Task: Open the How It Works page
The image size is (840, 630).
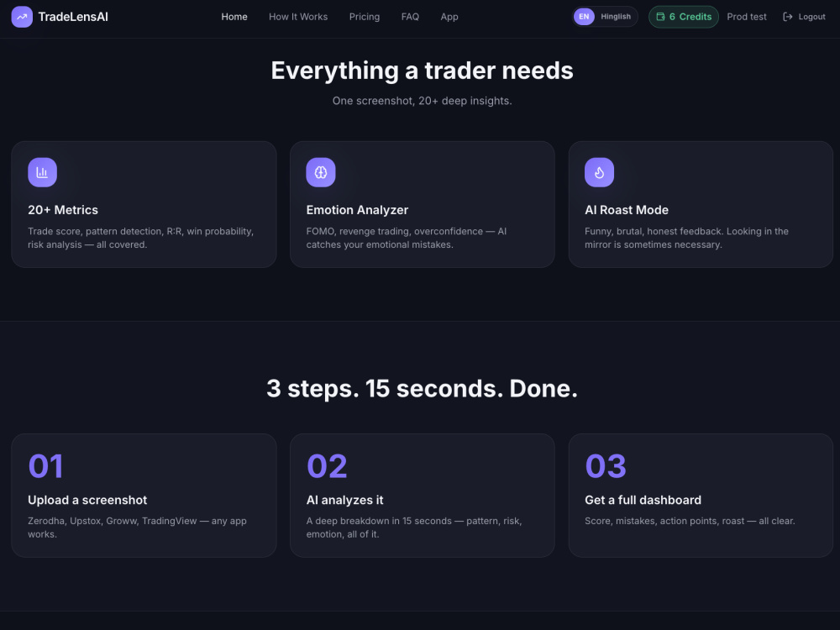Action: click(x=298, y=17)
